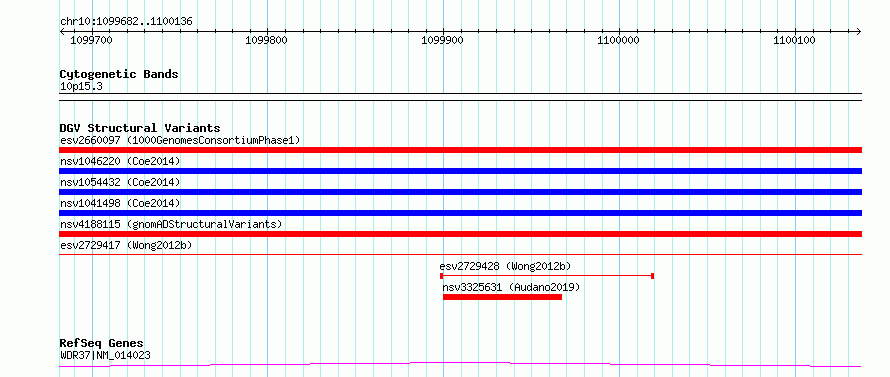Click the 1099900 ruler position marker
Image resolution: width=890 pixels, height=377 pixels.
tap(443, 40)
